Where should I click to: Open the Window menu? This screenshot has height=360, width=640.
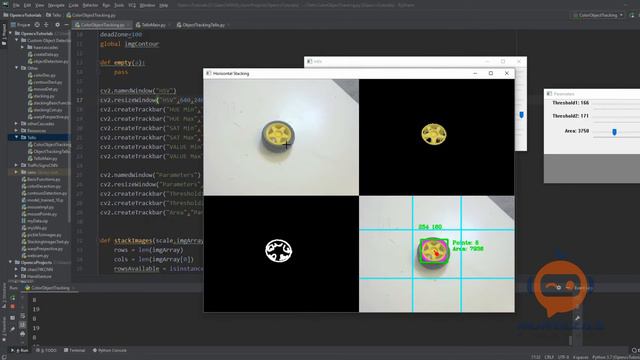pos(147,5)
